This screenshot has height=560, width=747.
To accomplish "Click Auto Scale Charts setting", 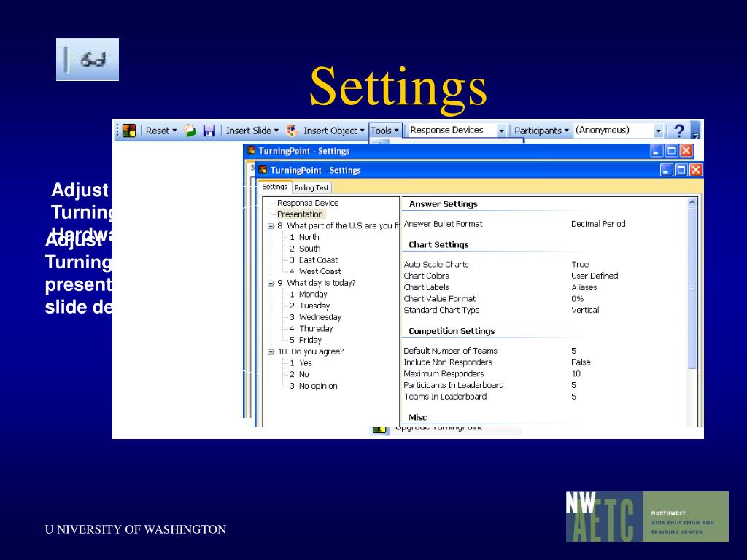I will tap(436, 264).
